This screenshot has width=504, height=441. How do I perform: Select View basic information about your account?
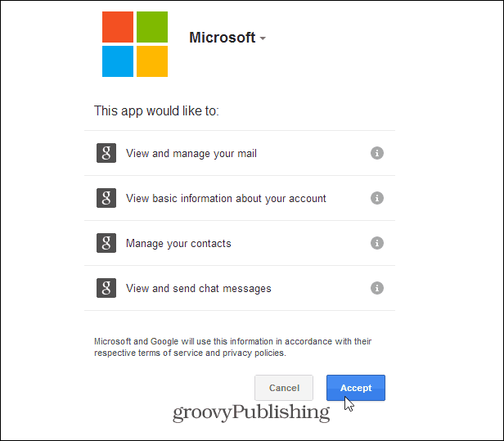pos(226,199)
